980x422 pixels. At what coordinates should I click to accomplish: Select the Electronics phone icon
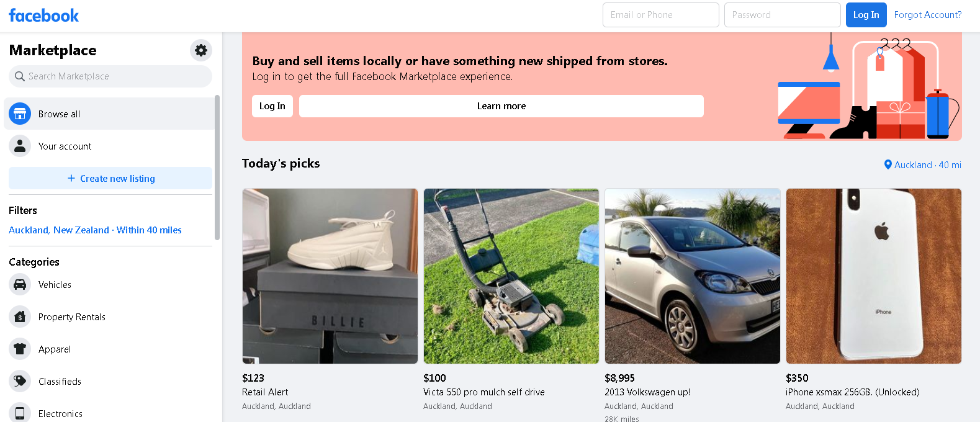[x=20, y=413]
